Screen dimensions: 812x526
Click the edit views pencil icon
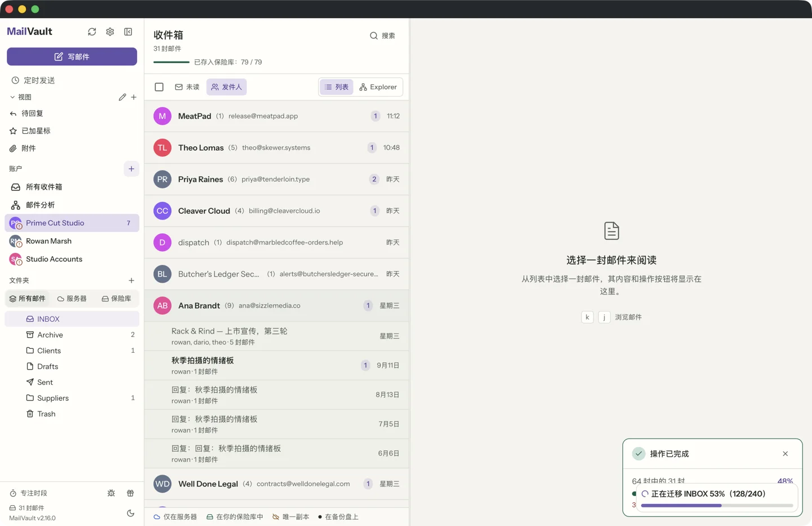(122, 97)
